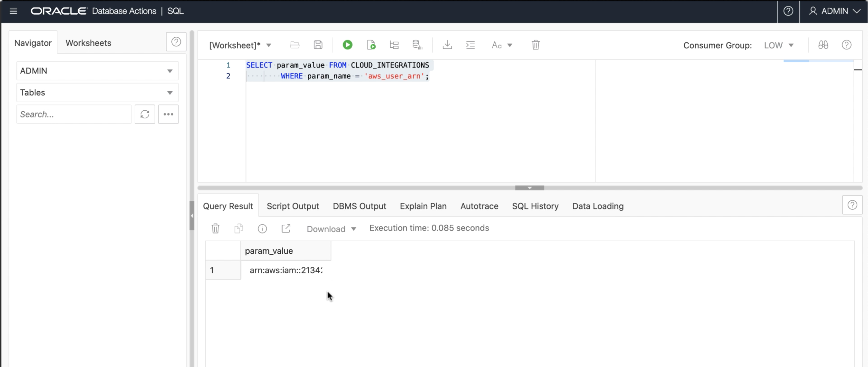Click the Clear worksheet trash icon
Viewport: 868px width, 367px height.
point(536,45)
